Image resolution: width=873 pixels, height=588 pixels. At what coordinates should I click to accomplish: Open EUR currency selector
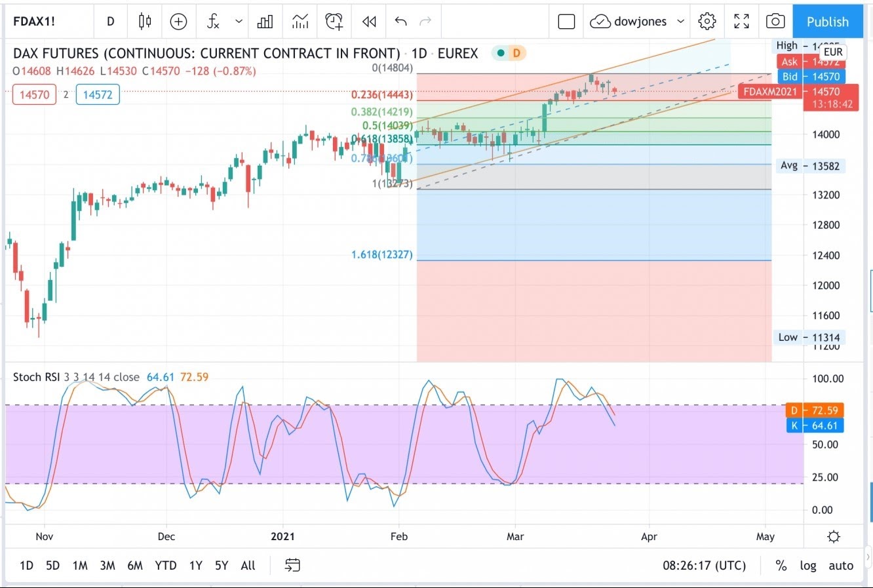[833, 52]
